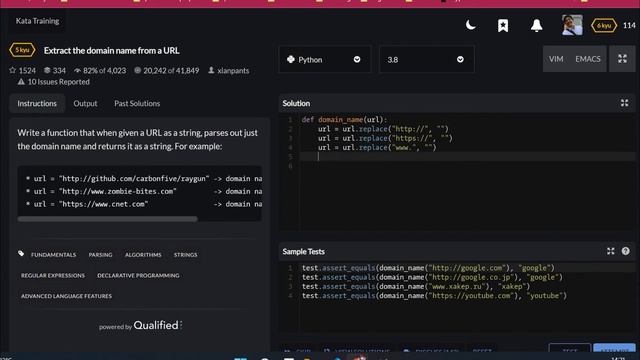This screenshot has height=360, width=640.
Task: Click the sample test line with google.co.jp
Action: click(x=432, y=277)
